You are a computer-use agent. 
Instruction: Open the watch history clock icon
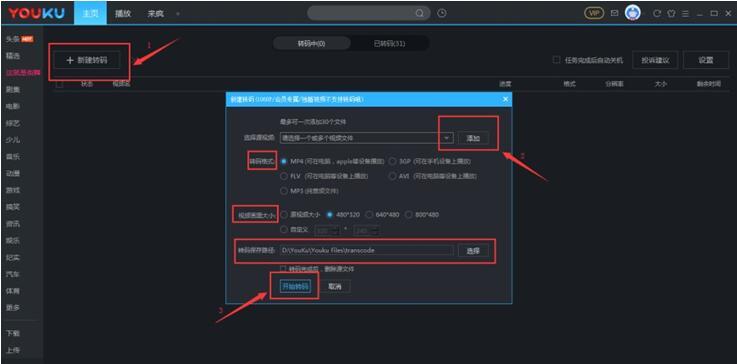pyautogui.click(x=441, y=13)
